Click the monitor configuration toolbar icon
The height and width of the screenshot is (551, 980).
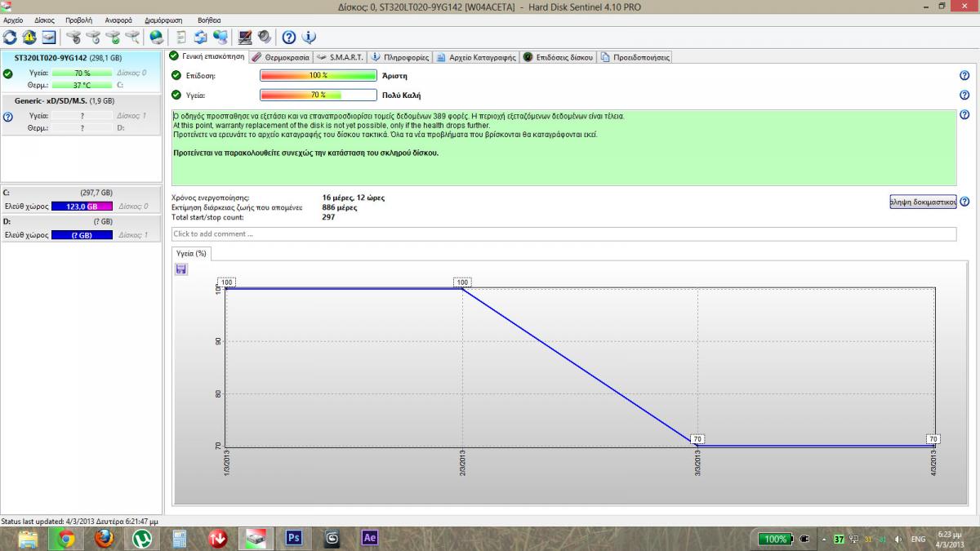click(244, 37)
